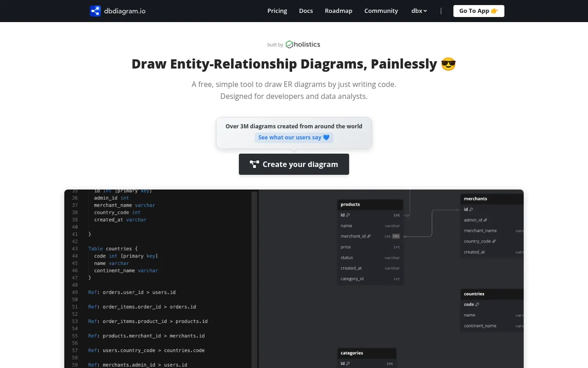Select the products price field row
Viewport: 588px width, 368px height.
tap(370, 247)
